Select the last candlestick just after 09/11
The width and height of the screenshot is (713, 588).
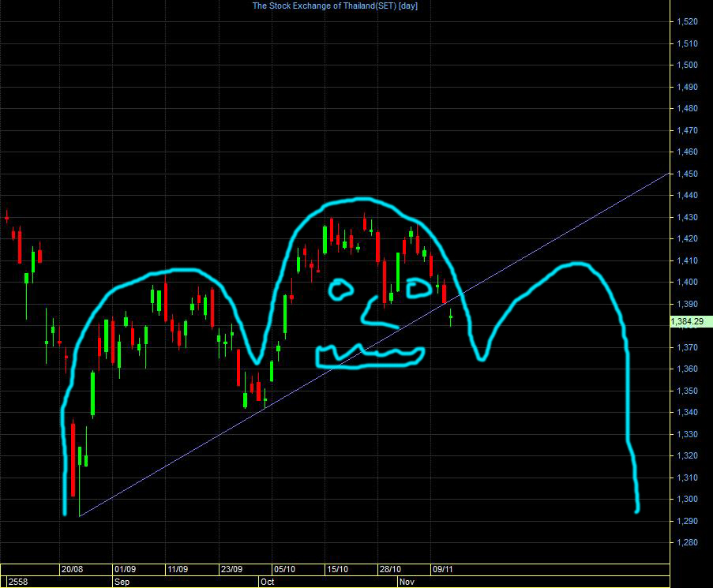(x=451, y=317)
